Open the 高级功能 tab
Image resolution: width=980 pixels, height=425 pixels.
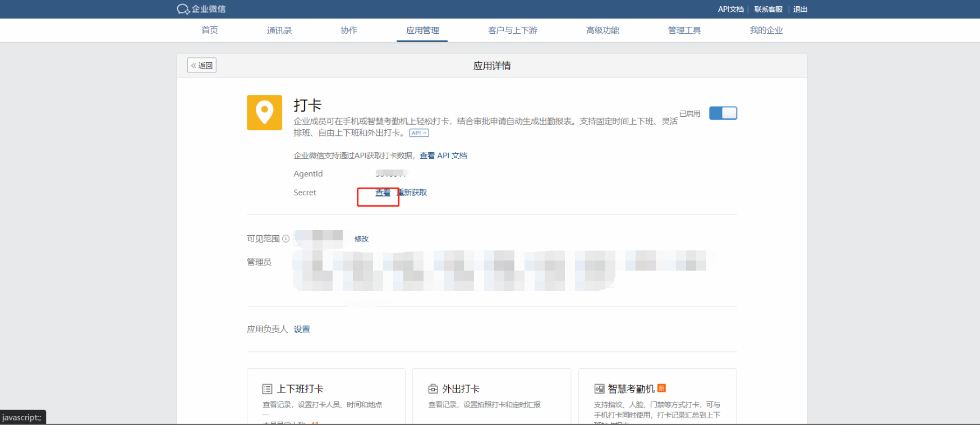[x=602, y=30]
